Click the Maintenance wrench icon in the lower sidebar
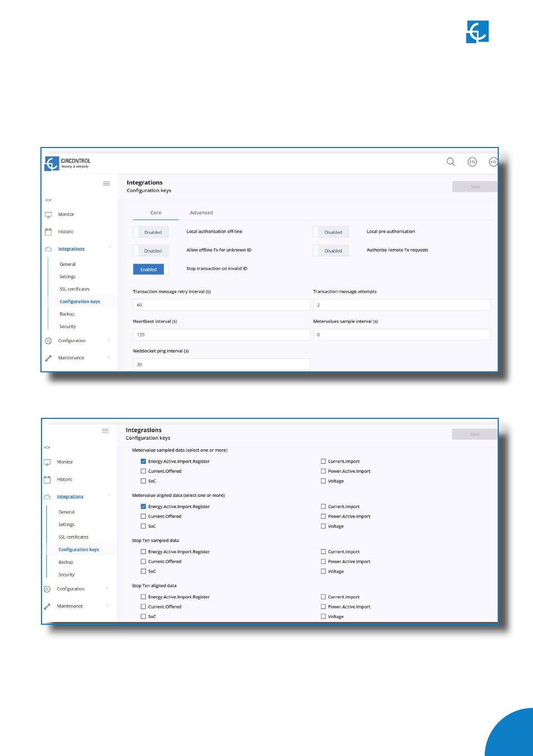 (x=47, y=606)
